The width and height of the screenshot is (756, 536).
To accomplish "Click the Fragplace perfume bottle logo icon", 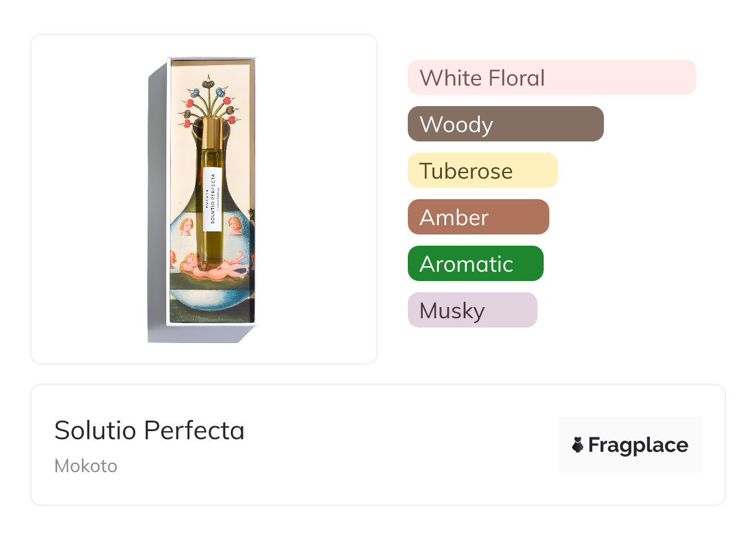I will point(578,445).
